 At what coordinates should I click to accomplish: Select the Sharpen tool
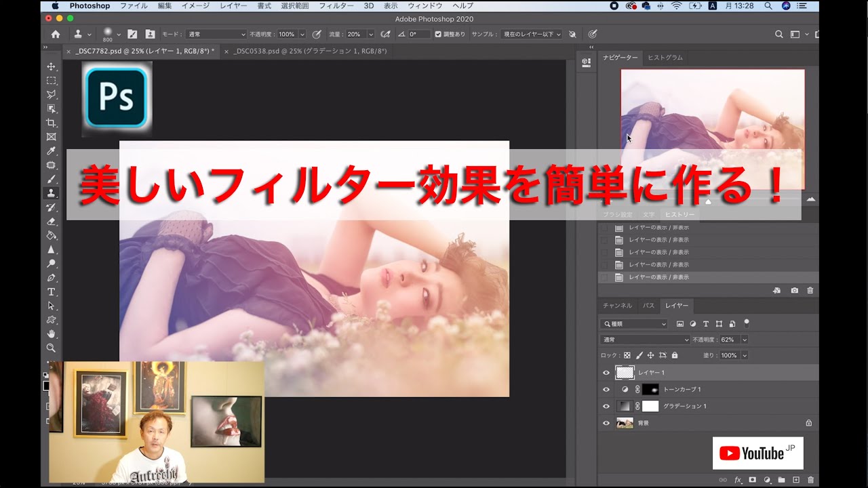tap(51, 250)
